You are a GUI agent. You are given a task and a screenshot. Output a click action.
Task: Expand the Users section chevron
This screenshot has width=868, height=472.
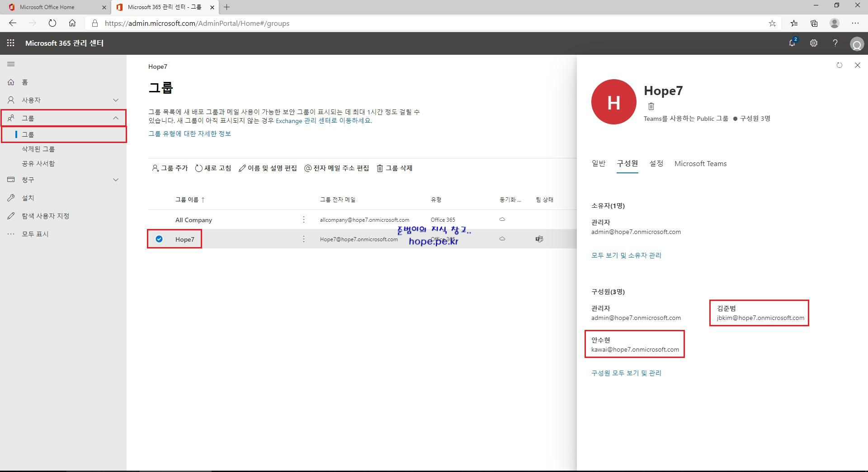pyautogui.click(x=116, y=100)
